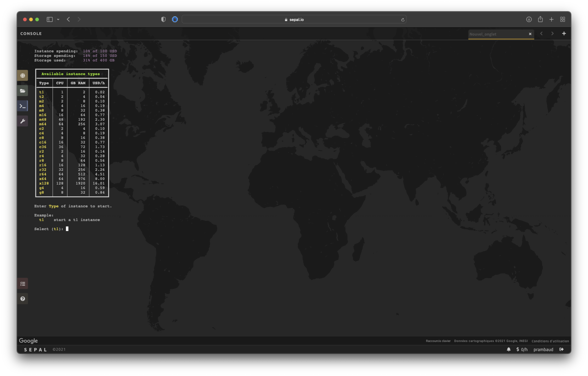This screenshot has height=376, width=588.
Task: Go to the next console tab arrow
Action: 552,33
